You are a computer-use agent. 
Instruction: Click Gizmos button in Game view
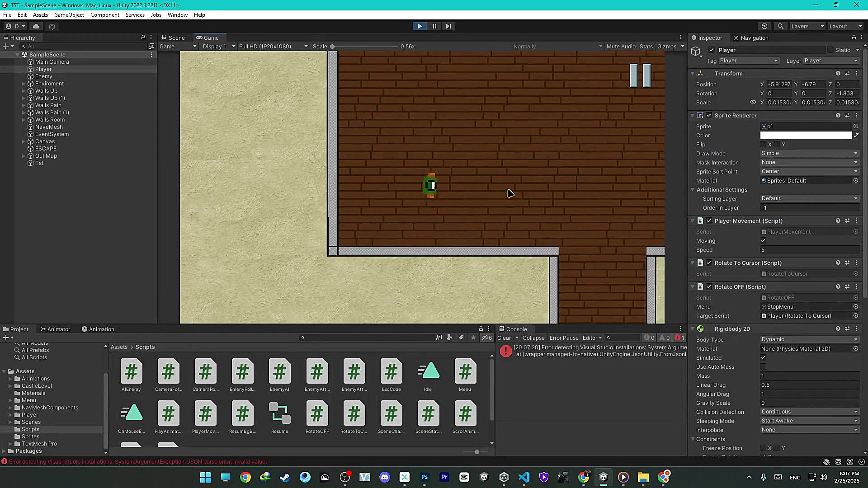tap(667, 47)
